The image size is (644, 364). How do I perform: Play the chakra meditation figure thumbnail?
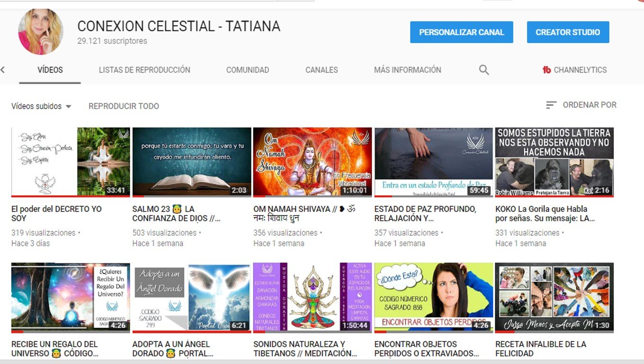(x=313, y=297)
